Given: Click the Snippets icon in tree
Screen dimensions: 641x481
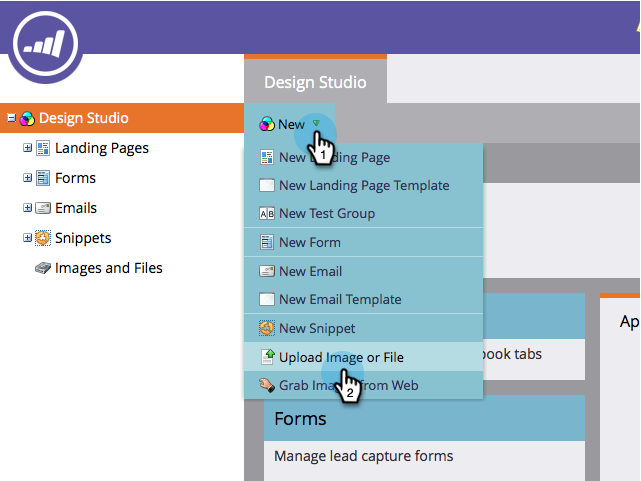Looking at the screenshot, I should [x=43, y=238].
